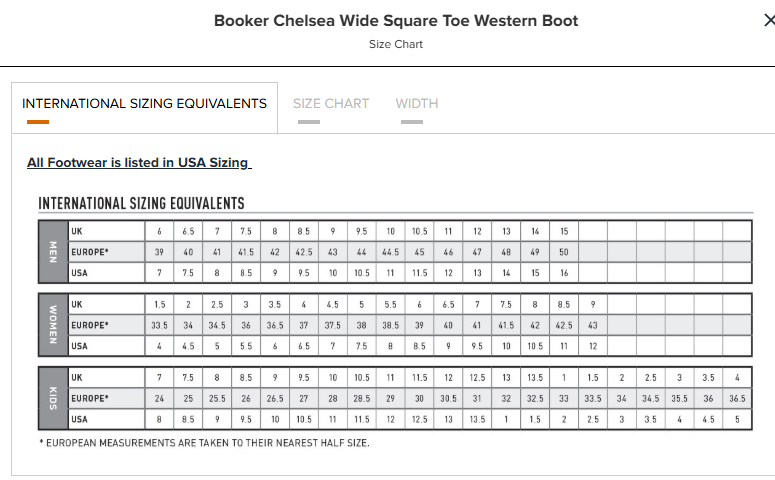Open the WIDTH tab
Viewport: 775px width, 480px height.
coord(417,103)
